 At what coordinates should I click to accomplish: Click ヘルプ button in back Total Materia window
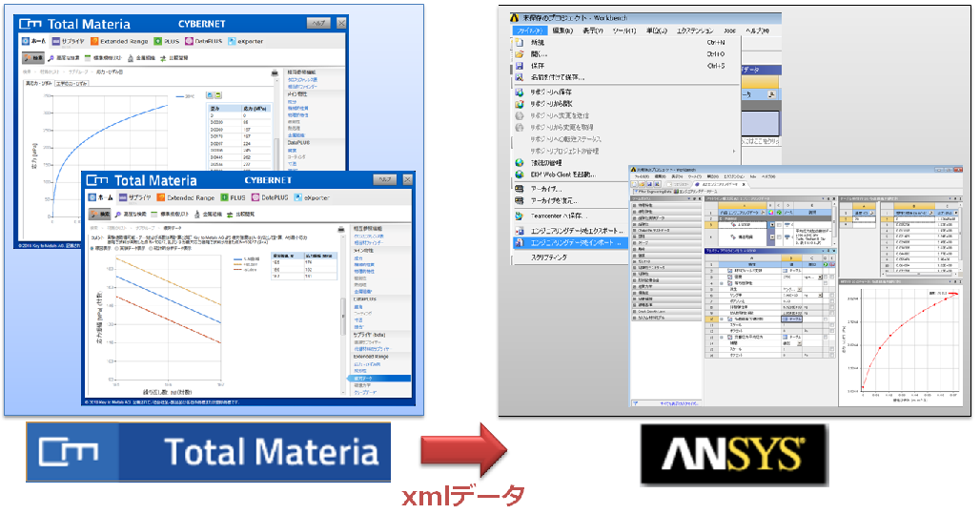pos(318,24)
